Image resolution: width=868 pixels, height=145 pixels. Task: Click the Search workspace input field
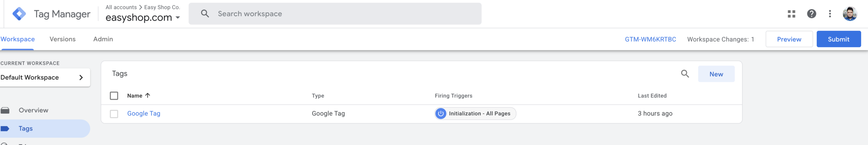click(335, 14)
